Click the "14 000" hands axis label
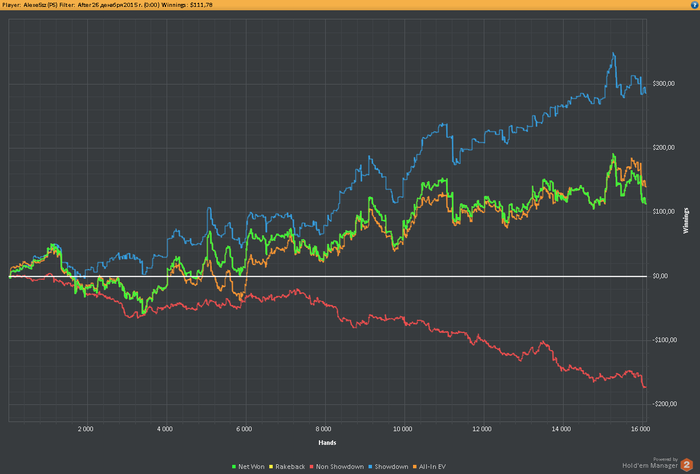The height and width of the screenshot is (474, 700). click(561, 429)
